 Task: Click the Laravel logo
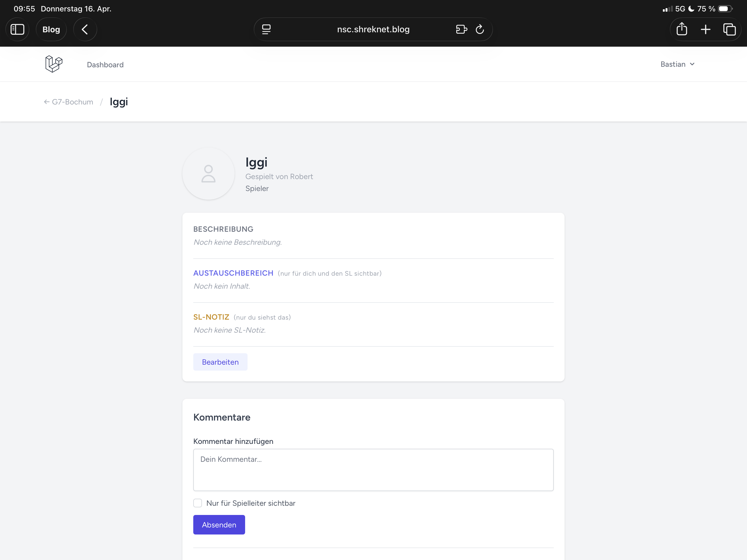point(54,64)
